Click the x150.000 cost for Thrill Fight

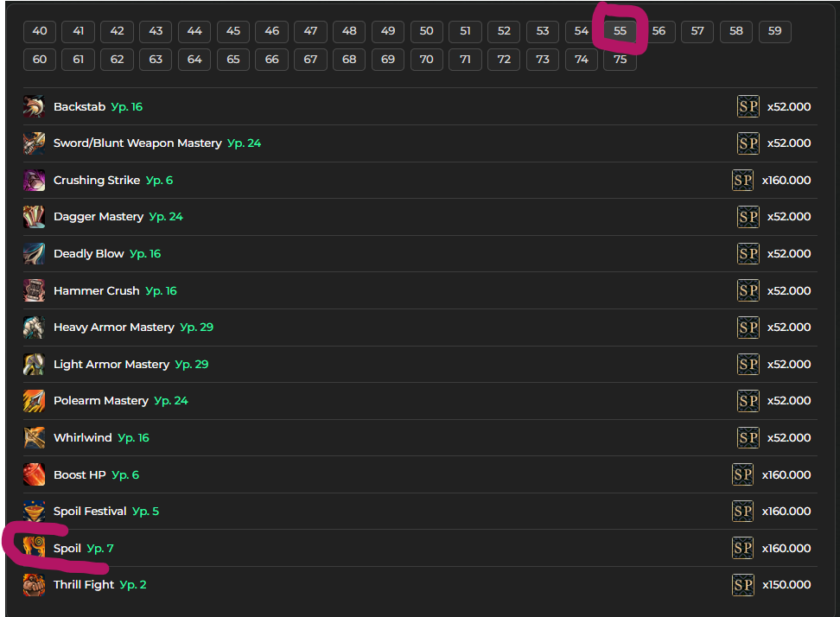coord(786,585)
